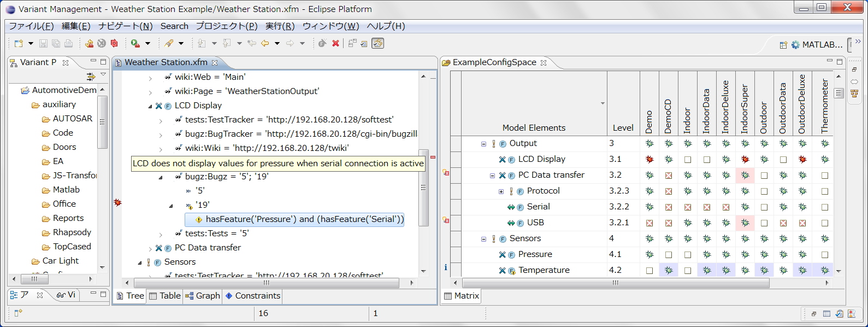The width and height of the screenshot is (868, 327).
Task: Expand the Protocol row in the matrix
Action: 501,191
